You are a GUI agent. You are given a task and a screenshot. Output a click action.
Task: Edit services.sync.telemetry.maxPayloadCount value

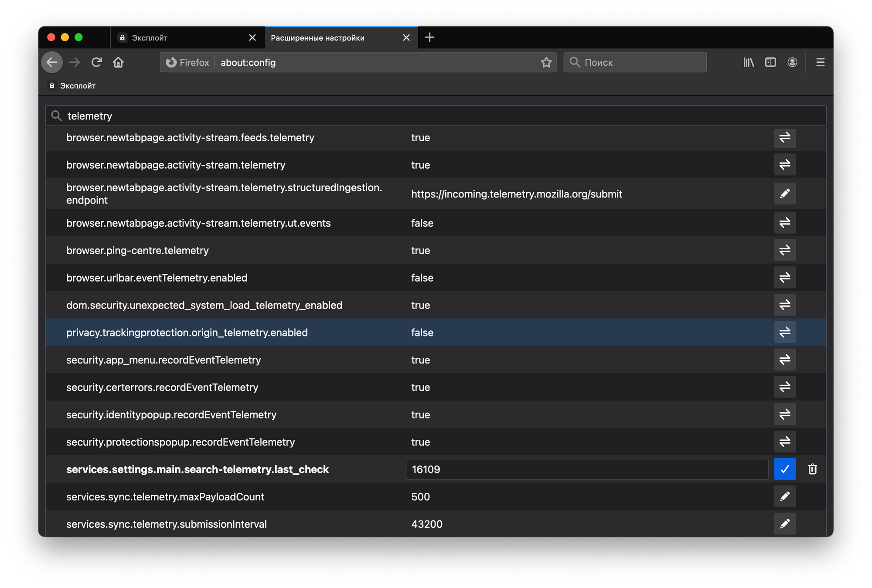pos(784,496)
